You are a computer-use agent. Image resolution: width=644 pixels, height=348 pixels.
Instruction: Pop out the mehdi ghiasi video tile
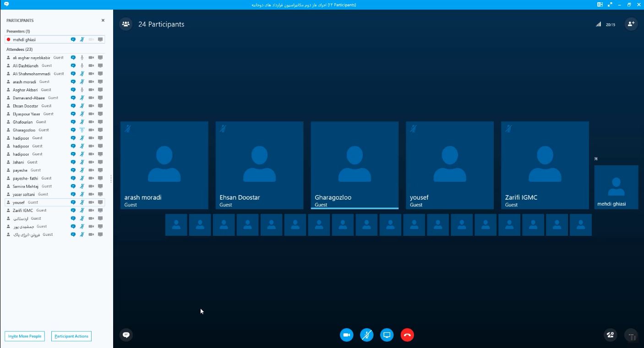pyautogui.click(x=596, y=159)
